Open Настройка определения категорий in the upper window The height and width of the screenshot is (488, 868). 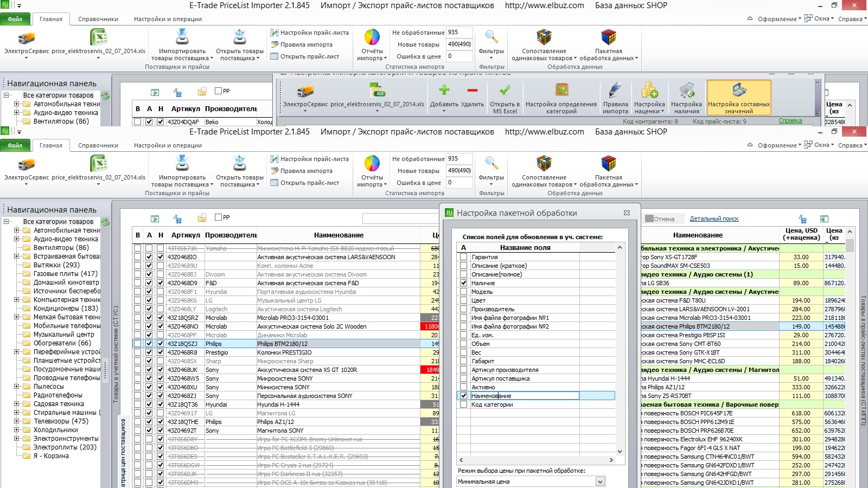[561, 98]
